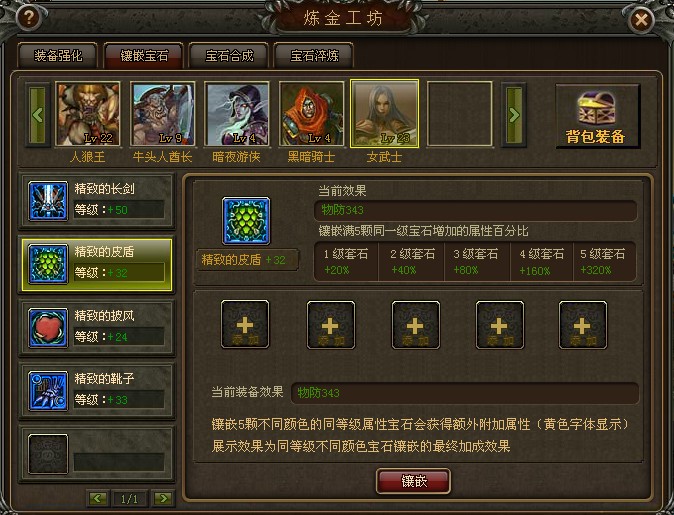Switch to the 宝石合成 tab

pyautogui.click(x=229, y=55)
